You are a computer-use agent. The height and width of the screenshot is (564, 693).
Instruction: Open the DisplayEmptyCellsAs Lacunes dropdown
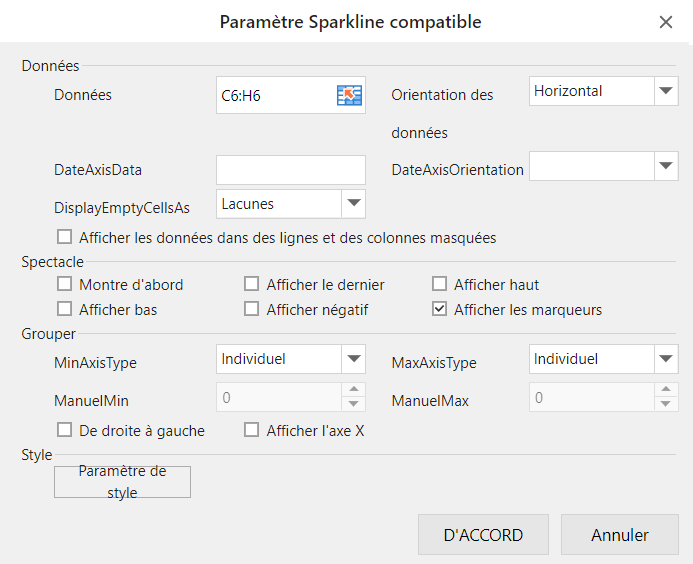353,204
